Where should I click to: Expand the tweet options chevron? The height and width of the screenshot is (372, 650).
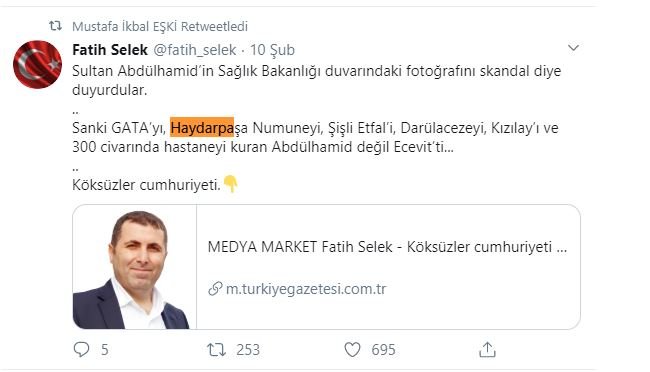click(x=573, y=48)
